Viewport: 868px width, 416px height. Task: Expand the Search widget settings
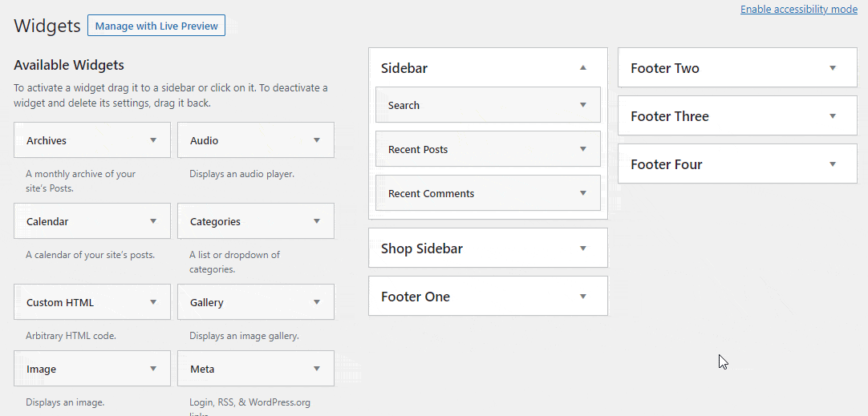click(583, 105)
